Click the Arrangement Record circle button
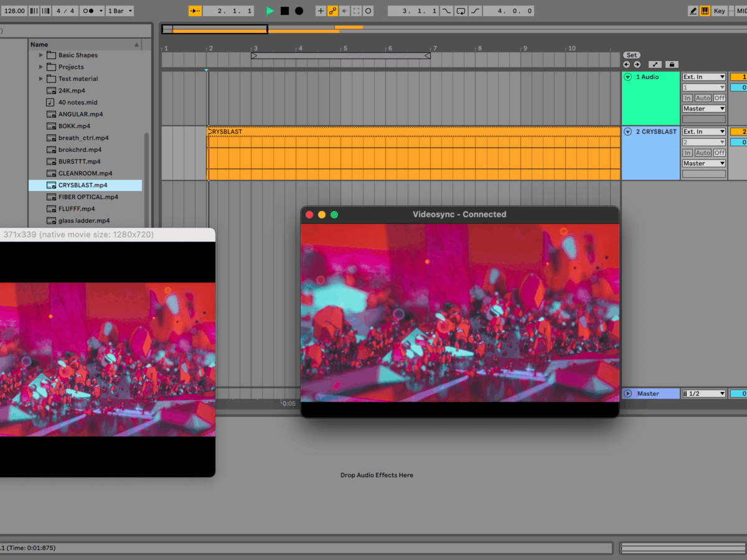 [299, 11]
